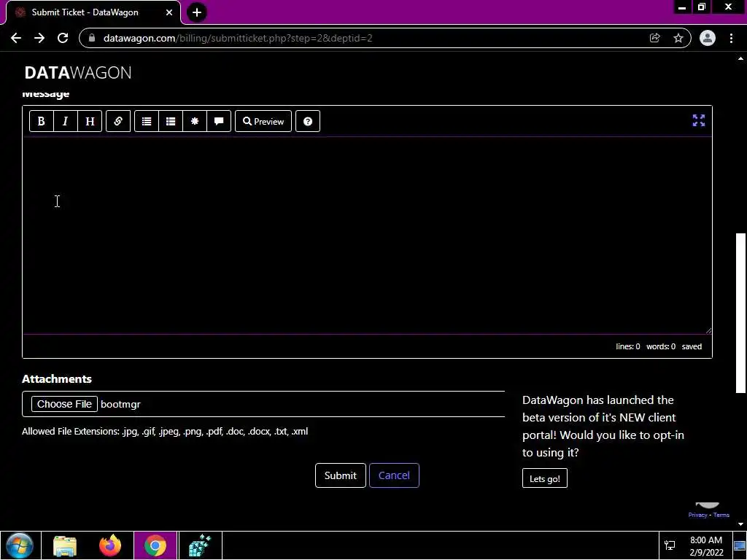Click the scroll down arrow of the page
This screenshot has width=747, height=560.
click(x=740, y=524)
